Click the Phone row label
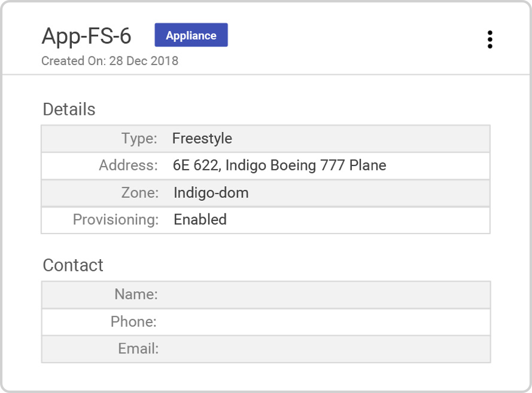Screen dimensions: 532x393 coord(135,322)
